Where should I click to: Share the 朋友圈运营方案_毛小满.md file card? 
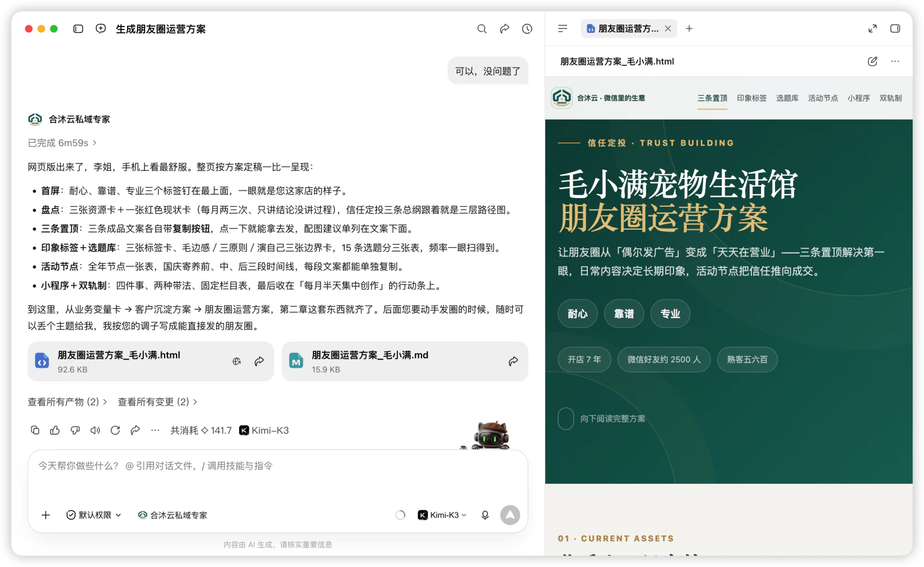(513, 361)
